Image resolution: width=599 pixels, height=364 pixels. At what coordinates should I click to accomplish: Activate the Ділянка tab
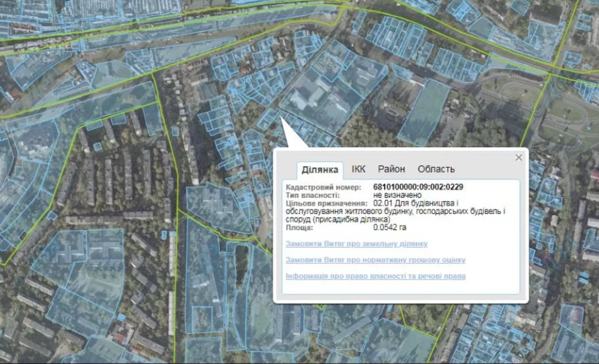tap(320, 170)
